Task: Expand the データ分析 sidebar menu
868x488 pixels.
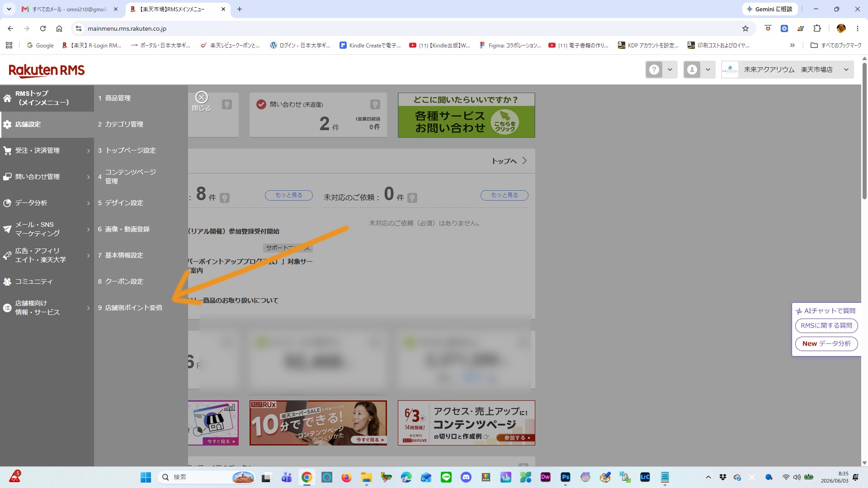Action: click(x=47, y=203)
